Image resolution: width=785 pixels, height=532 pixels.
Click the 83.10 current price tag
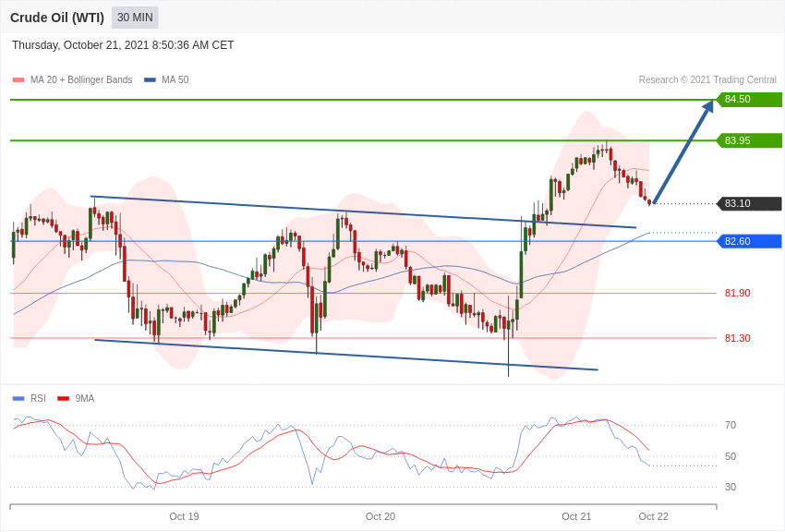point(750,204)
